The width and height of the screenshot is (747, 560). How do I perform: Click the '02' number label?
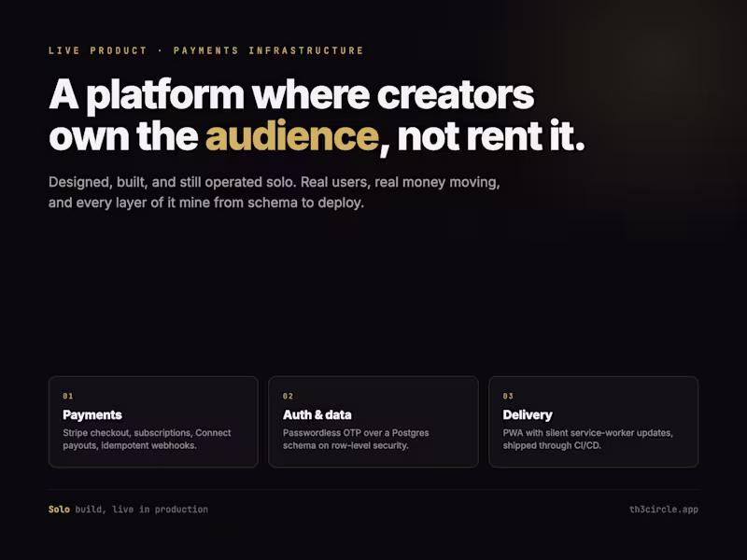pos(289,396)
